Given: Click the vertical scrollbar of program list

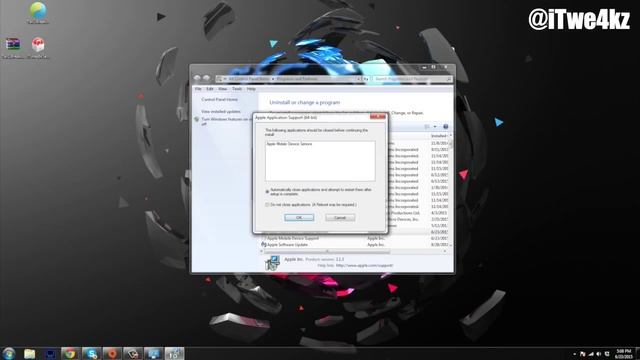Looking at the screenshot, I should tap(451, 144).
